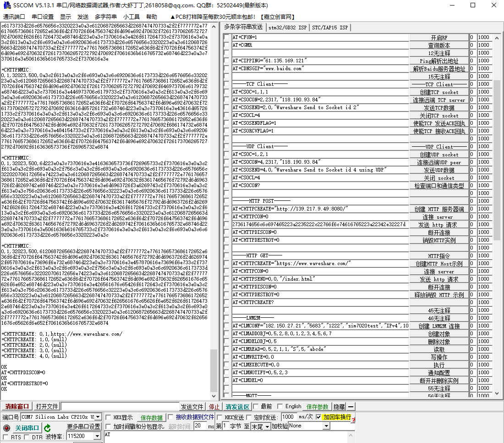This screenshot has width=504, height=443.
Task: Check the 最前 always-on-top checkbox
Action: pyautogui.click(x=256, y=406)
